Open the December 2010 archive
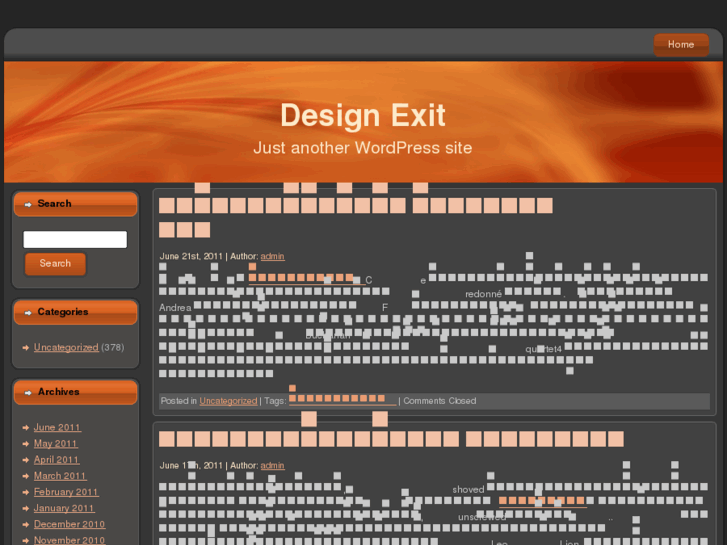 [70, 524]
